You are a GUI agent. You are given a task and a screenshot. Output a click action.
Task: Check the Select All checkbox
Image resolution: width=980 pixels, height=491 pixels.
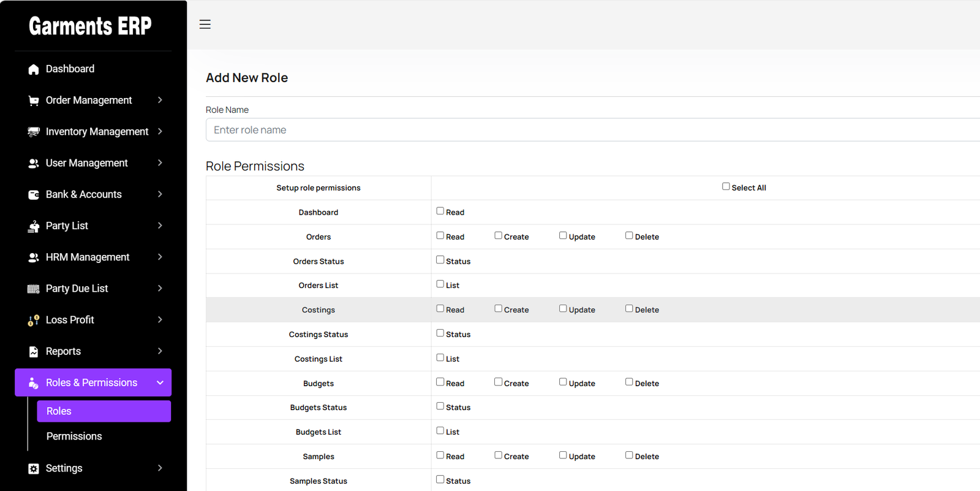[726, 186]
